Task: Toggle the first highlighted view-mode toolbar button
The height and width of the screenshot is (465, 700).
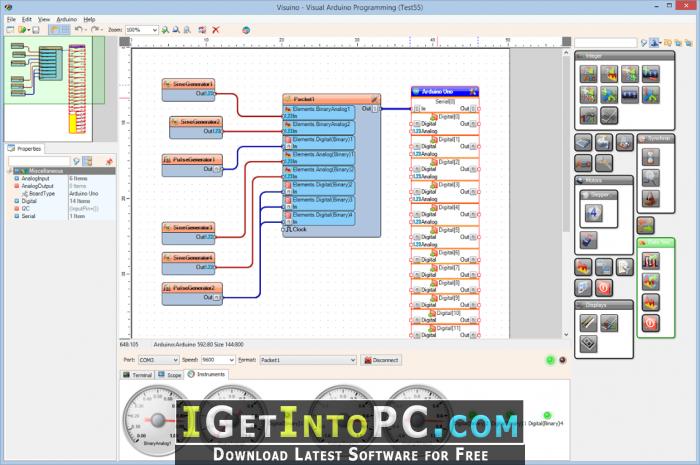Action: tap(54, 30)
